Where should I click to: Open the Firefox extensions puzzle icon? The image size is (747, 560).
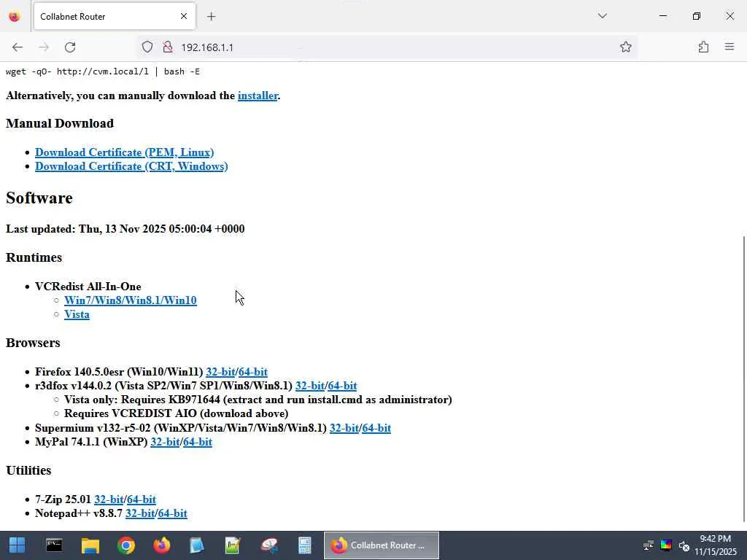coord(703,47)
